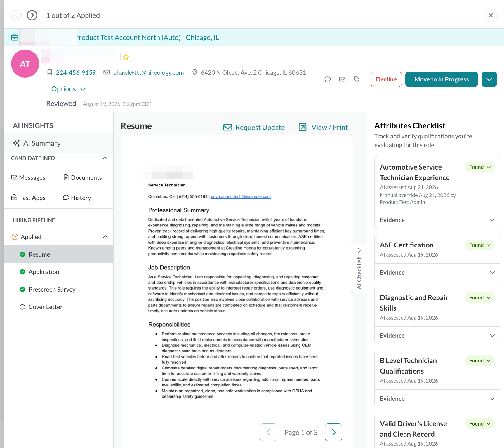Image resolution: width=504 pixels, height=448 pixels.
Task: Select Prescreen Survey step
Action: [x=59, y=289]
